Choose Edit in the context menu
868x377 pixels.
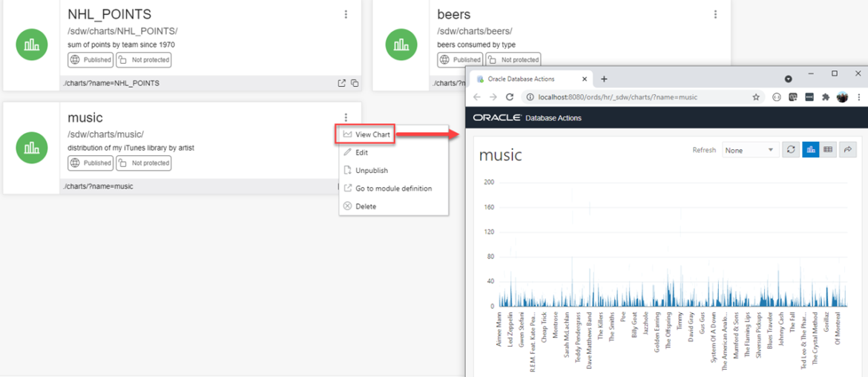393,152
